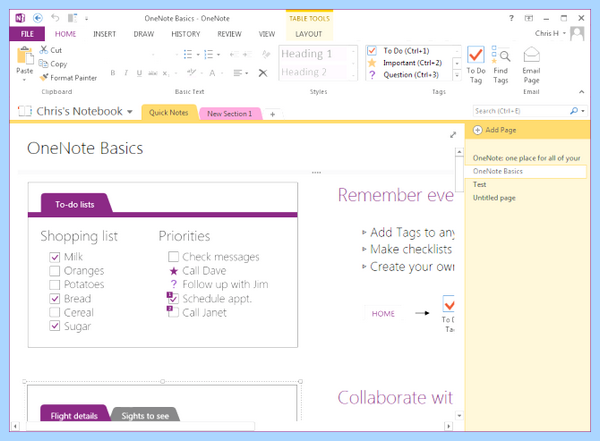The height and width of the screenshot is (441, 600).
Task: Activate Format Painter
Action: (68, 78)
